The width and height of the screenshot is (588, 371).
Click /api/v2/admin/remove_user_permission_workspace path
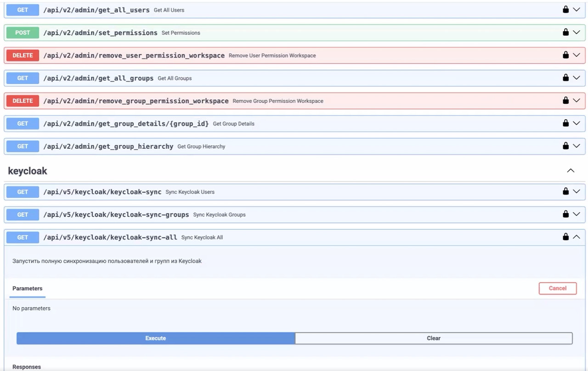pyautogui.click(x=134, y=55)
